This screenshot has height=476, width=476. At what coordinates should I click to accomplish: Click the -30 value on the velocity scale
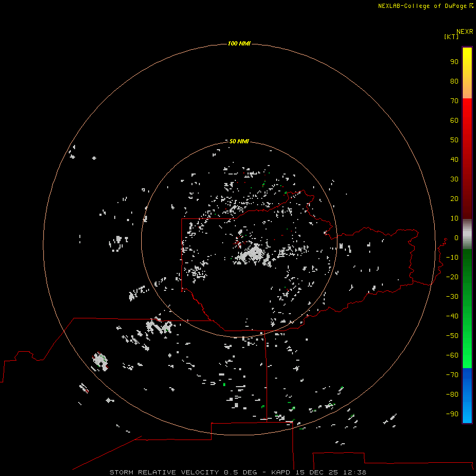pos(452,296)
